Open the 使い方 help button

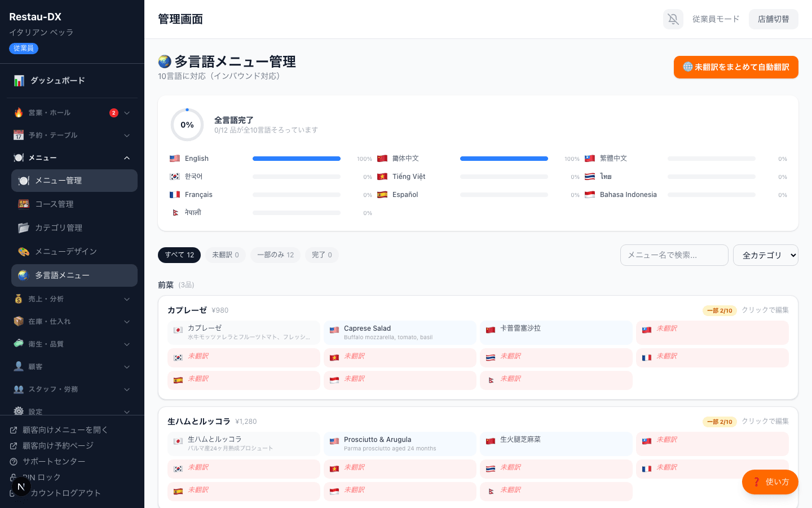(770, 482)
